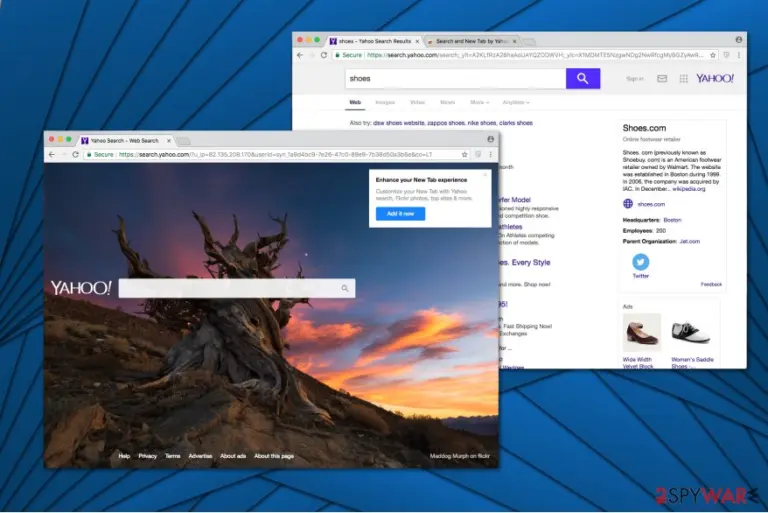768x513 pixels.
Task: Go back in the front Yahoo Search window
Action: click(x=52, y=154)
